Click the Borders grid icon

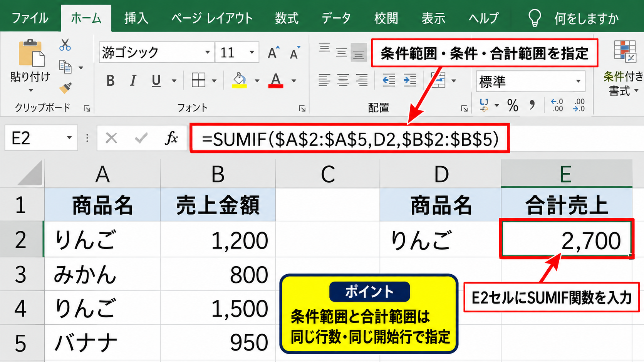coord(199,80)
